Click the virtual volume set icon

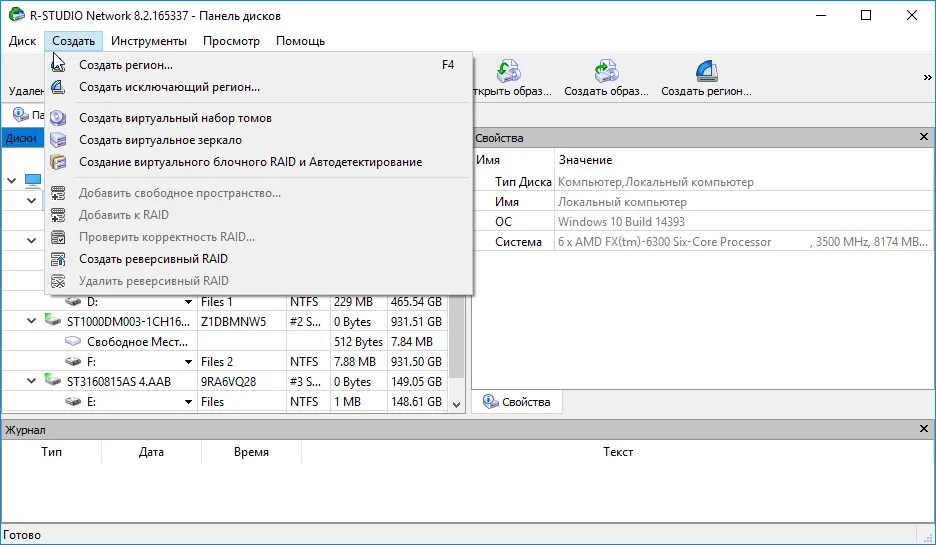point(58,118)
